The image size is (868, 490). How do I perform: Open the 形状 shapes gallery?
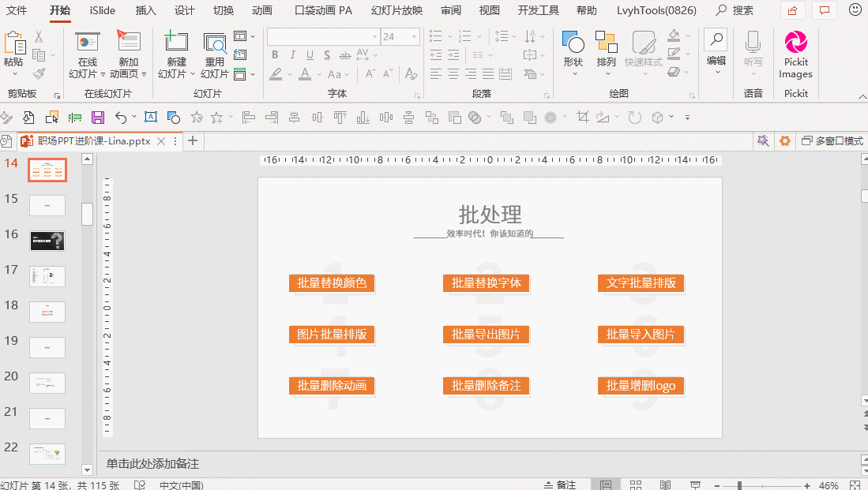tap(573, 54)
